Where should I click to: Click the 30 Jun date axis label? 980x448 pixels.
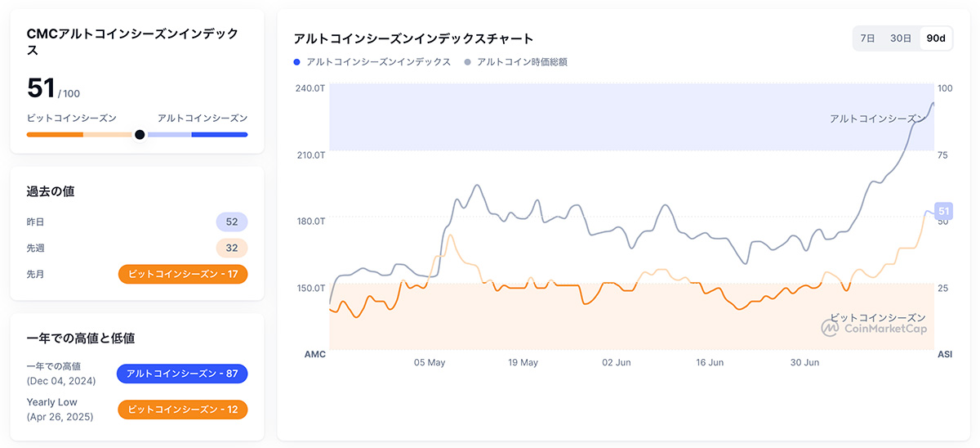(x=805, y=362)
